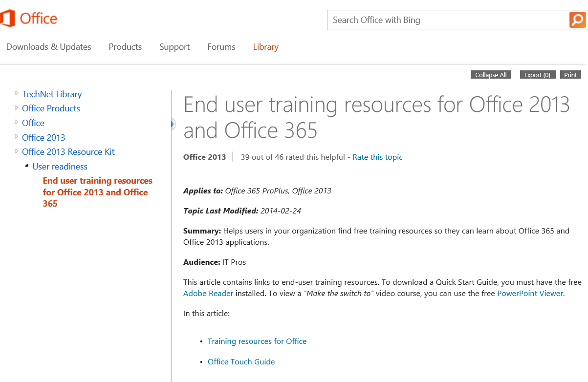
Task: Click the Export (0) button
Action: tap(537, 75)
